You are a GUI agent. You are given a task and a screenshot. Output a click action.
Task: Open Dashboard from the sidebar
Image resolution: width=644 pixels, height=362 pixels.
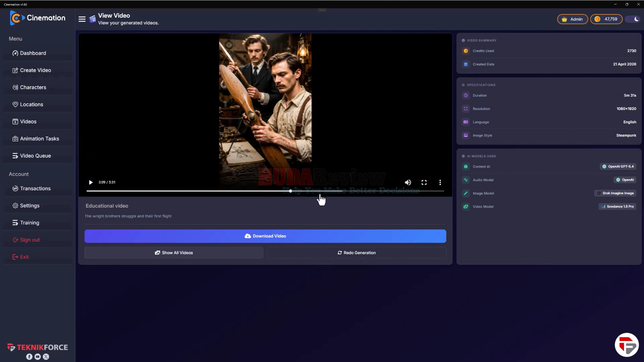(x=38, y=53)
